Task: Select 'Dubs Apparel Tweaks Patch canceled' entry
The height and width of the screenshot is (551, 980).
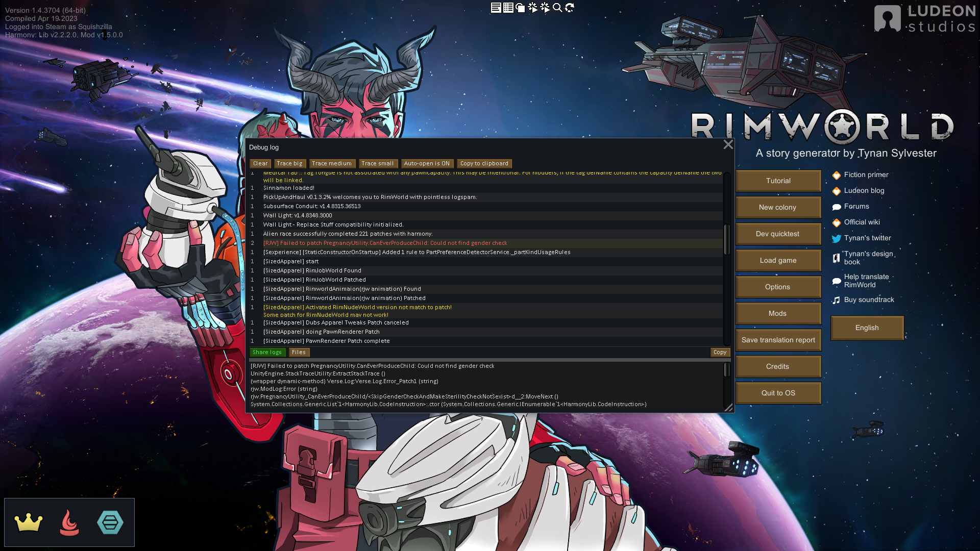Action: (x=486, y=323)
